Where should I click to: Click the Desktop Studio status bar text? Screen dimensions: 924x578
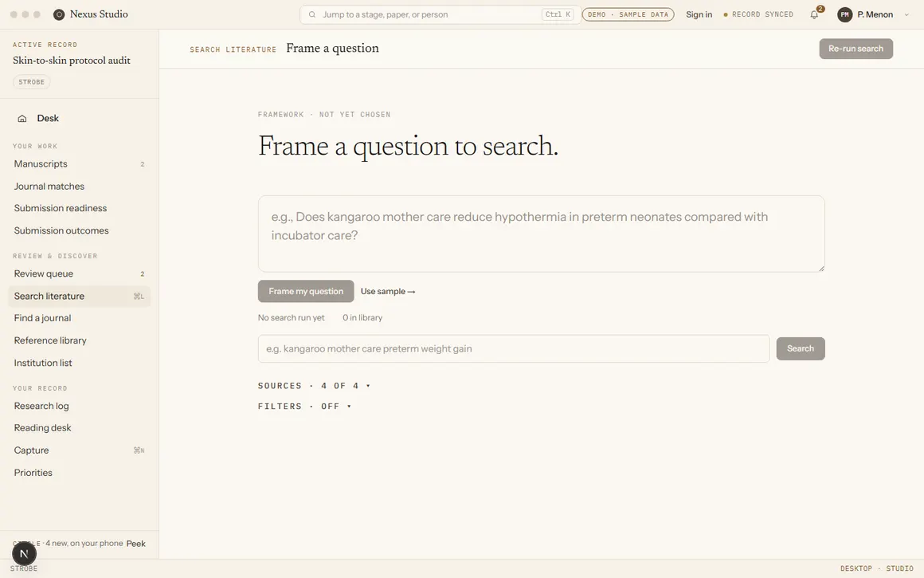(x=877, y=568)
